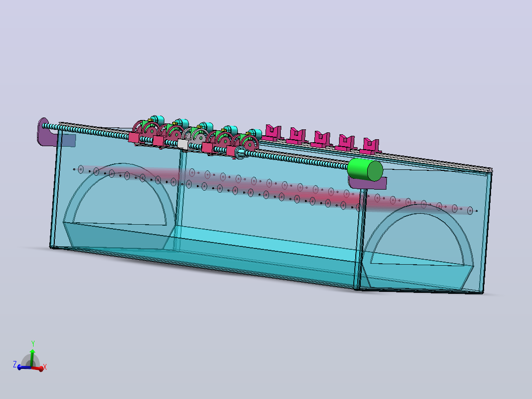Pick the purple bracket under green motor

pyautogui.click(x=368, y=183)
